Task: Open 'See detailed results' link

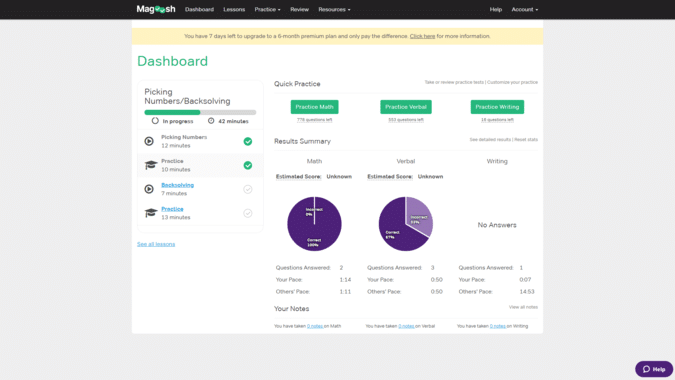Action: (490, 139)
